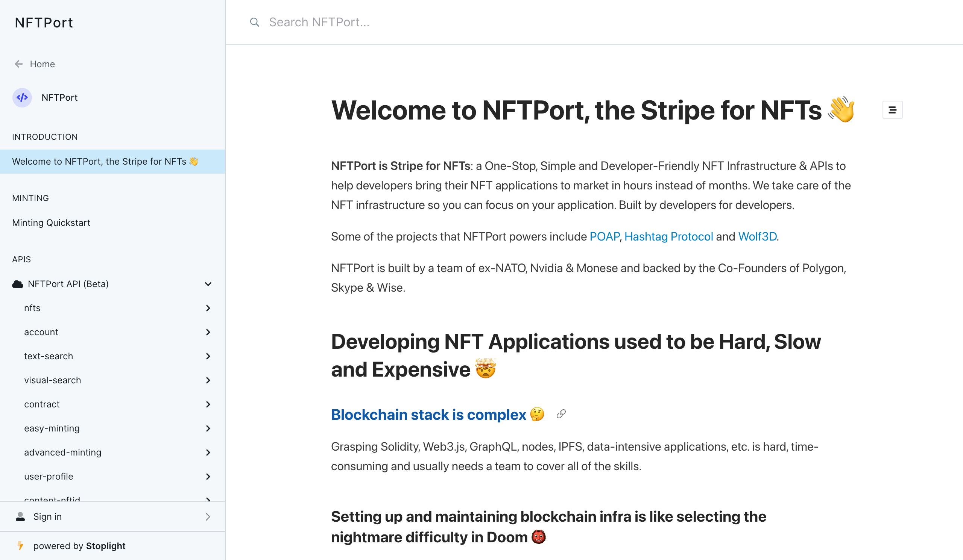Click the Sign in user icon
963x560 pixels.
point(20,516)
